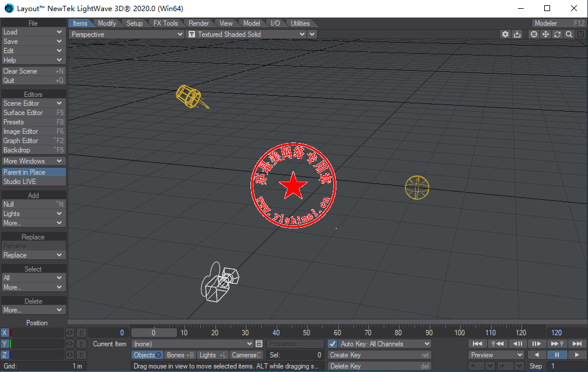Select the viewport rotate icon
The image size is (588, 372).
[557, 34]
